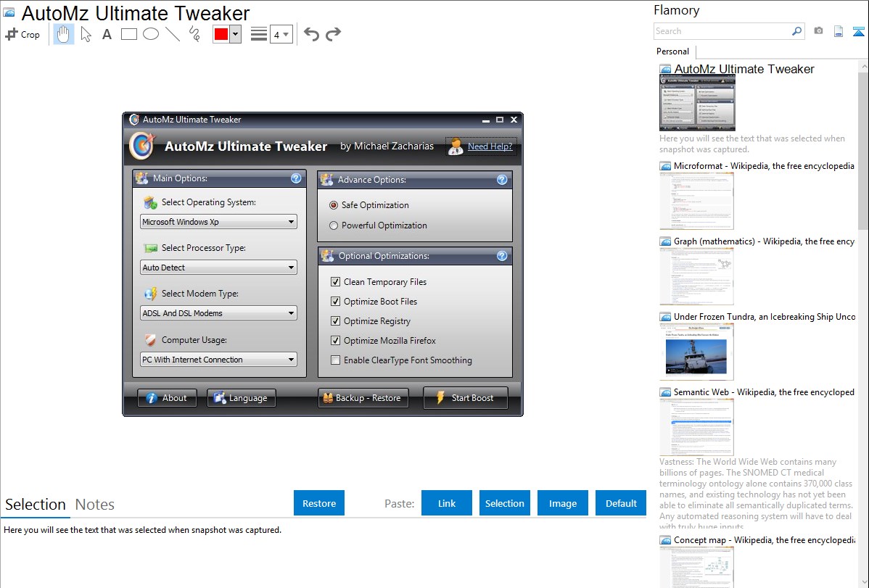Select the text annotation tool
Viewport: 869px width, 588px height.
tap(107, 34)
